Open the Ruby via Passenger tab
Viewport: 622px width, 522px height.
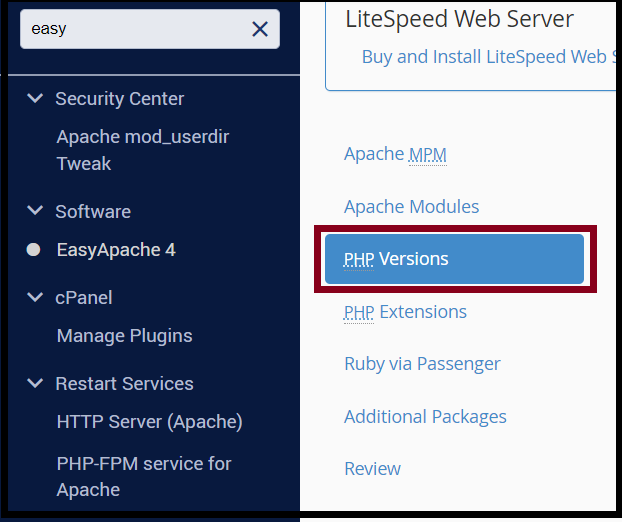[422, 364]
